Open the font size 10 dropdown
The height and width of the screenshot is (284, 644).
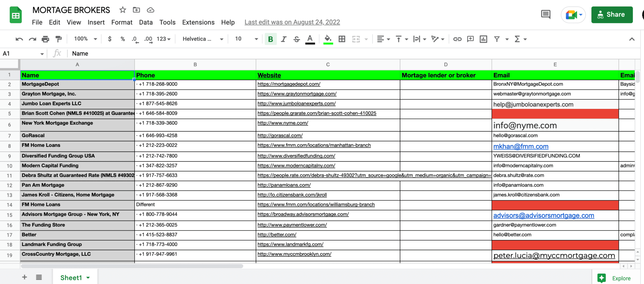[247, 39]
